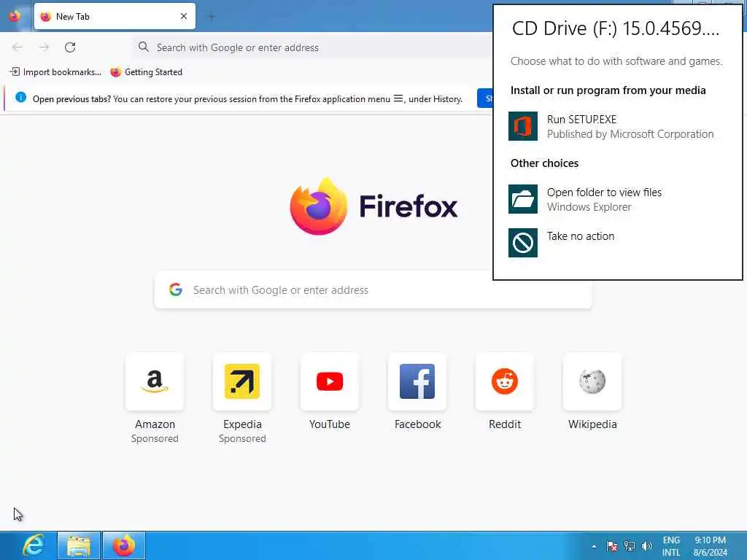Screen dimensions: 747x560
Task: Select the New Tab tab
Action: tap(115, 16)
